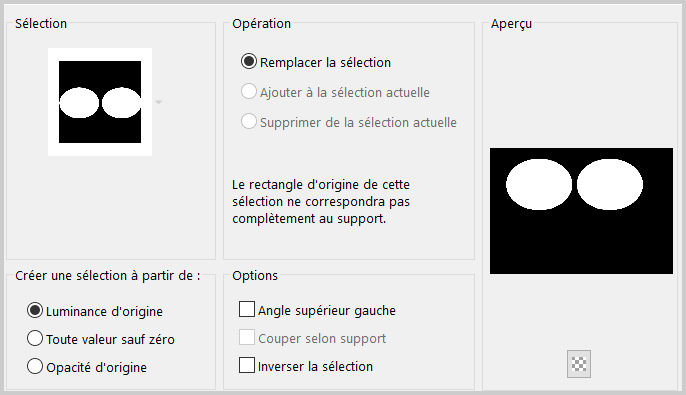Viewport: 686px width, 395px height.
Task: Toggle the checkerboard transparency preview icon
Action: pos(579,364)
